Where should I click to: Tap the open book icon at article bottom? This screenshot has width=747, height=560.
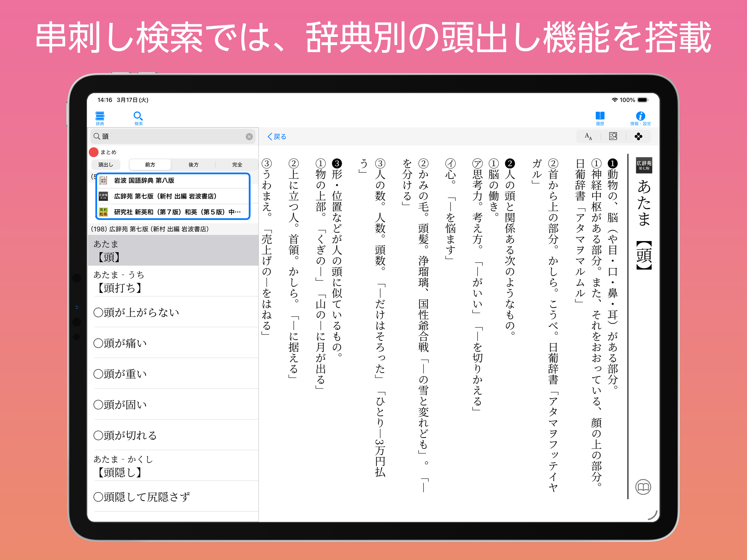(643, 487)
